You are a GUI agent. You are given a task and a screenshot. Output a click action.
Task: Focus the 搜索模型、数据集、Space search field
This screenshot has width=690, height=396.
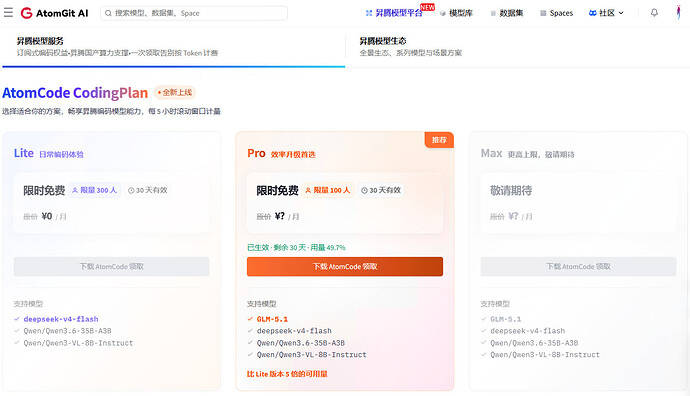[194, 13]
